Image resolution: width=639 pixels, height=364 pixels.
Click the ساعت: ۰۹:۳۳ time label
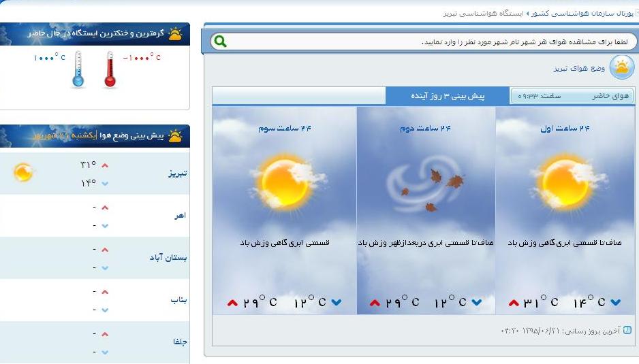pos(539,96)
